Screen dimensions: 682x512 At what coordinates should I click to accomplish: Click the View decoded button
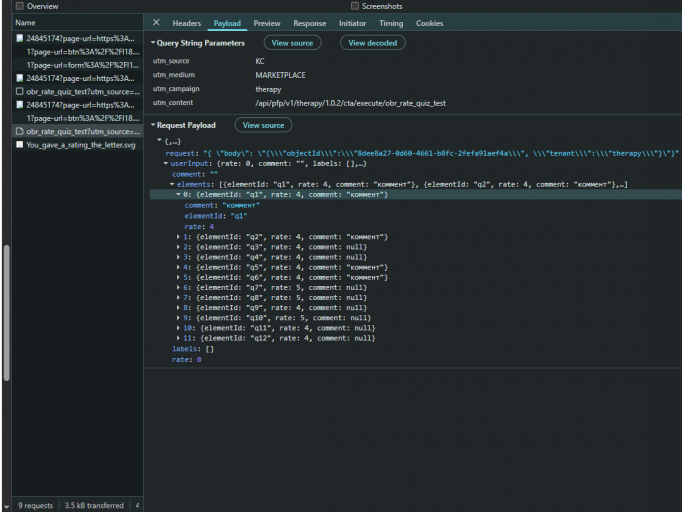pos(373,43)
